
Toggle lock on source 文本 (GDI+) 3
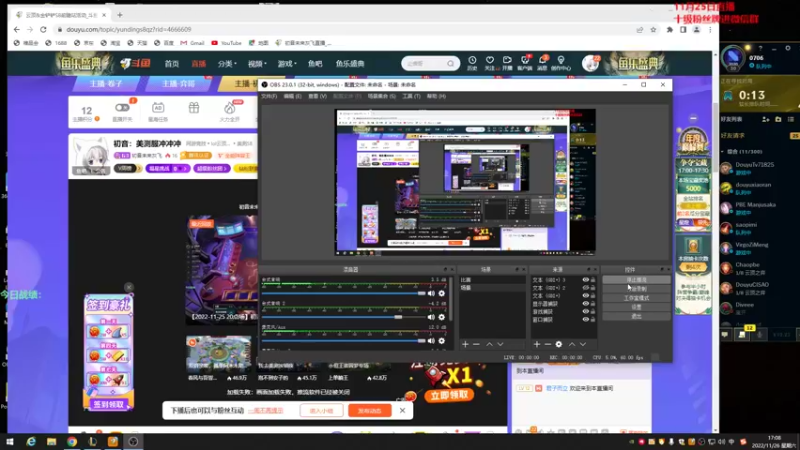pos(593,280)
